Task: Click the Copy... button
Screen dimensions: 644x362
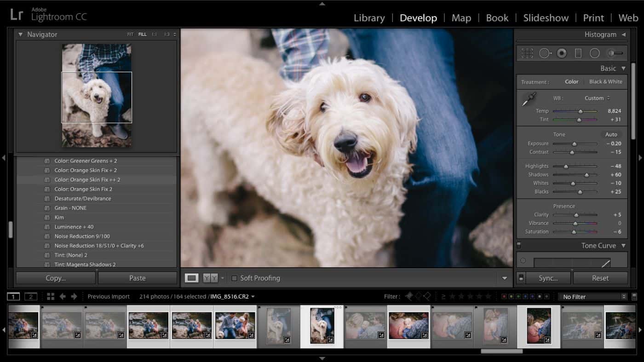Action: 56,278
